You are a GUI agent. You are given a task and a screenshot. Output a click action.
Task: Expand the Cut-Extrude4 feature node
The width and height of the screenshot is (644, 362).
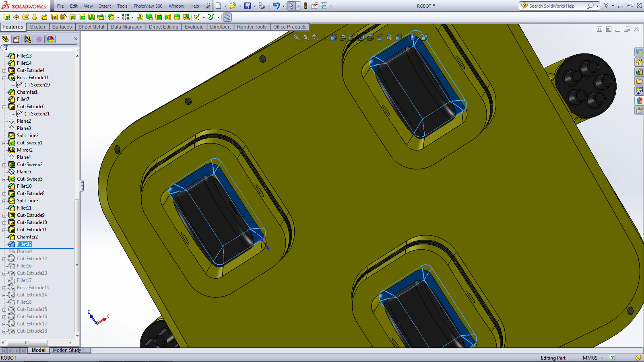[x=4, y=70]
